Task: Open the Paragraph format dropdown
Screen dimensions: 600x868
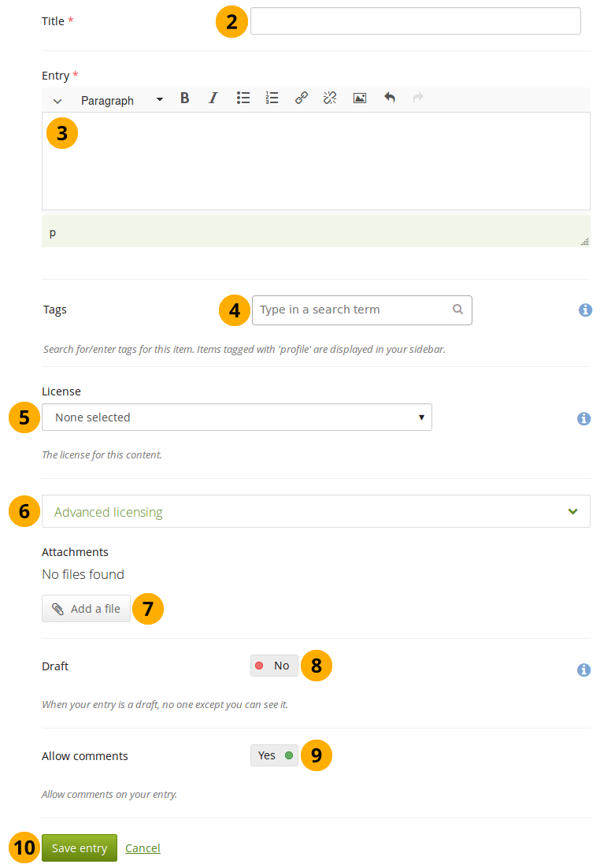Action: pos(121,100)
